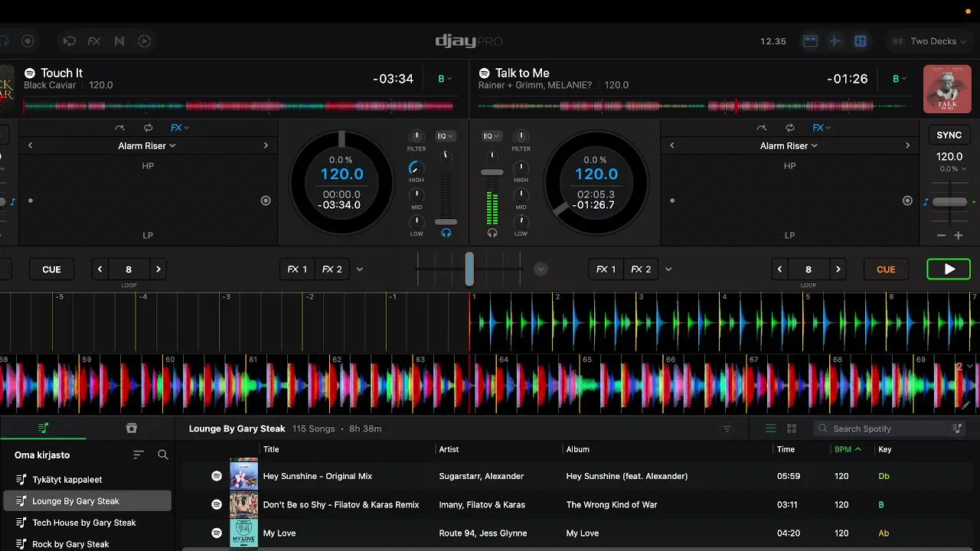Click the right deck MID EQ knob
Viewport: 980px width, 551px height.
click(521, 195)
